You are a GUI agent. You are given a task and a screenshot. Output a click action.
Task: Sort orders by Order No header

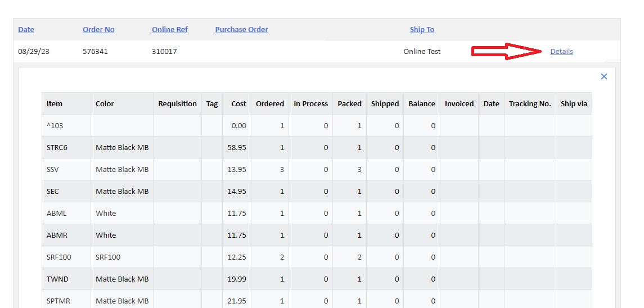tap(98, 30)
